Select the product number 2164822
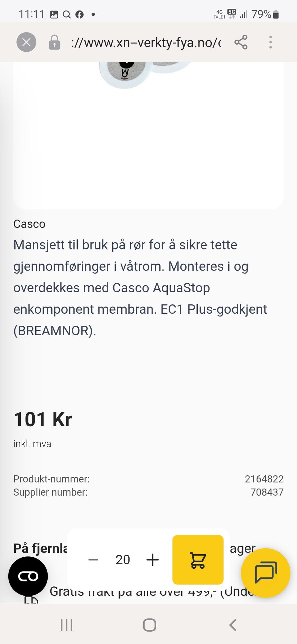 click(264, 479)
